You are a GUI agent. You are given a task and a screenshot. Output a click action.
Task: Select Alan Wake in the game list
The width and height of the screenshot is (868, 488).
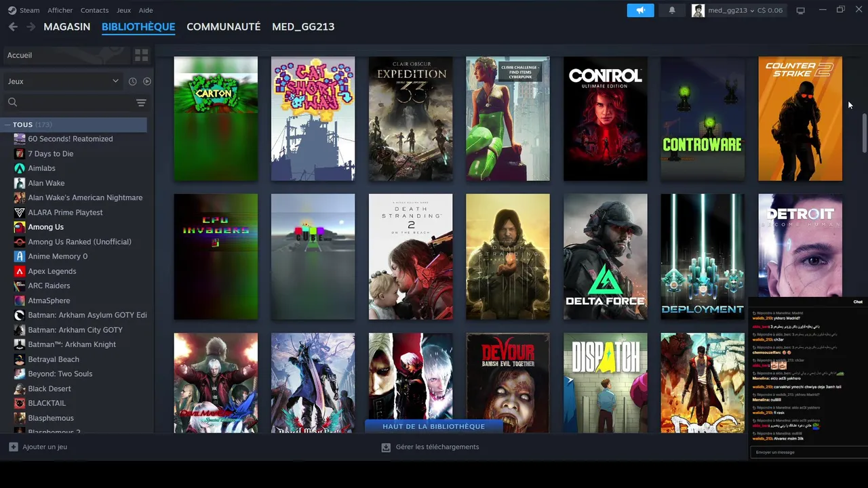[x=46, y=183]
